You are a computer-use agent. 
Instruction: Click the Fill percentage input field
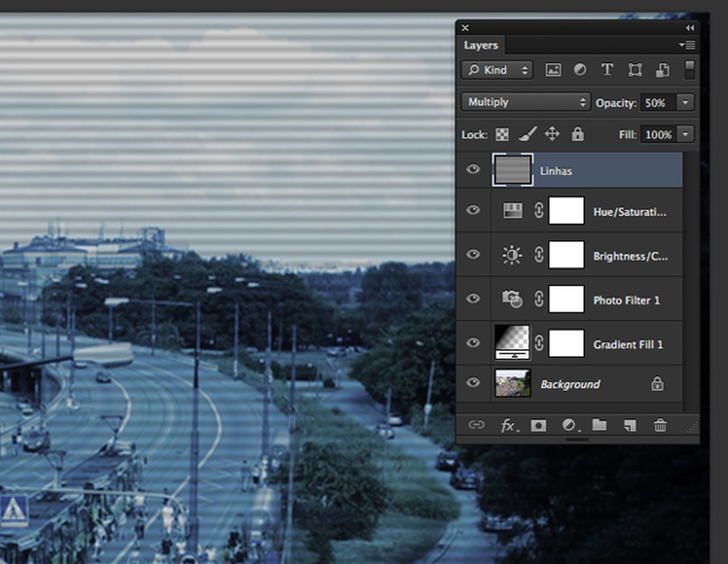point(658,135)
